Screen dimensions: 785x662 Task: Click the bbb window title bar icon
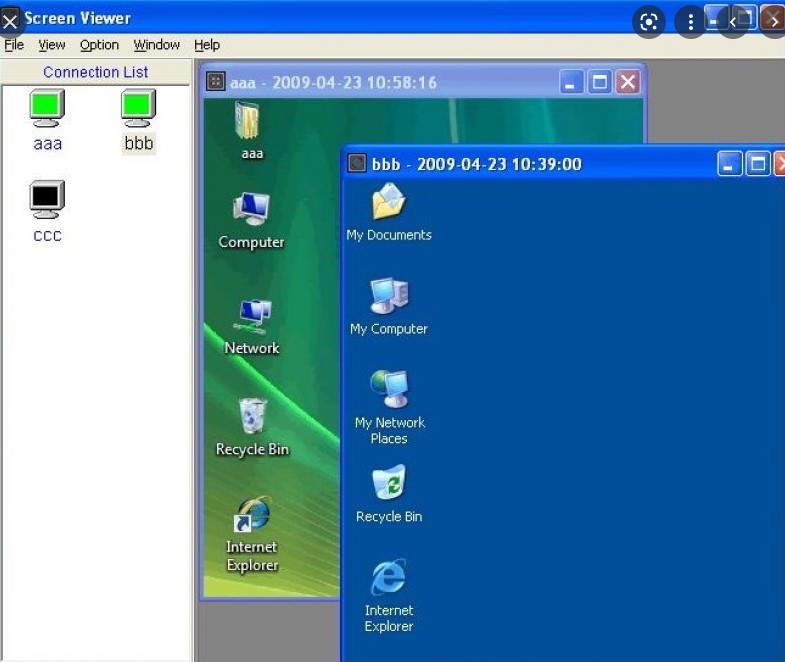pos(357,163)
